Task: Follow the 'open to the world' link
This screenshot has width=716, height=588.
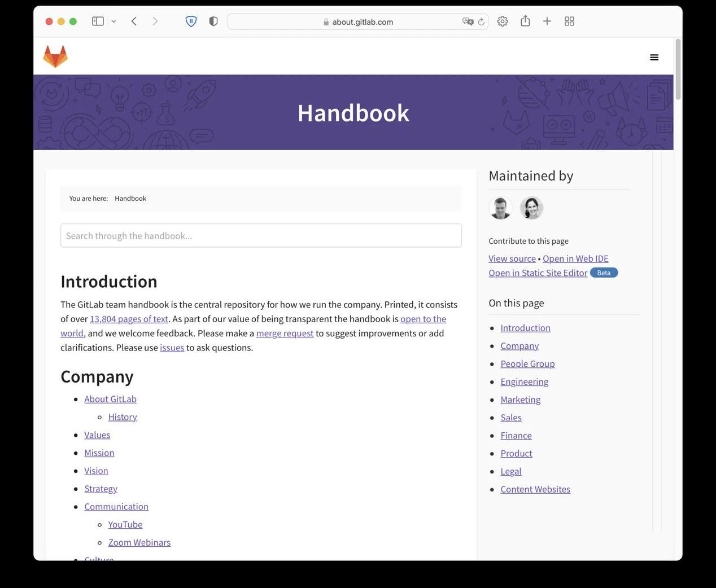Action: 423,319
